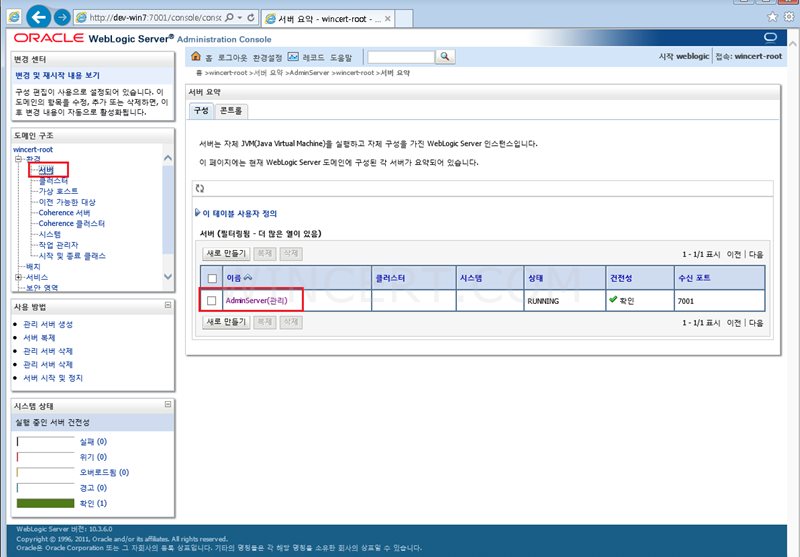Image resolution: width=800 pixels, height=557 pixels.
Task: Select 서버 in the domain tree
Action: pyautogui.click(x=46, y=170)
